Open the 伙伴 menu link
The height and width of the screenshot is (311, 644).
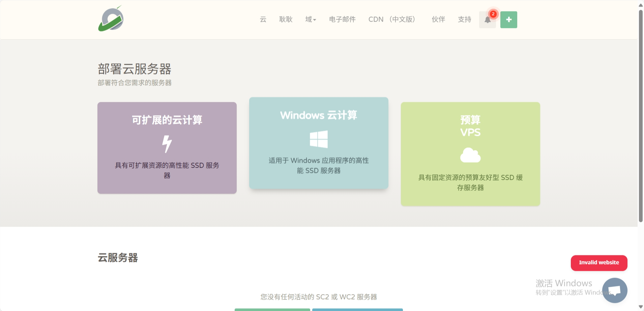[x=438, y=20]
